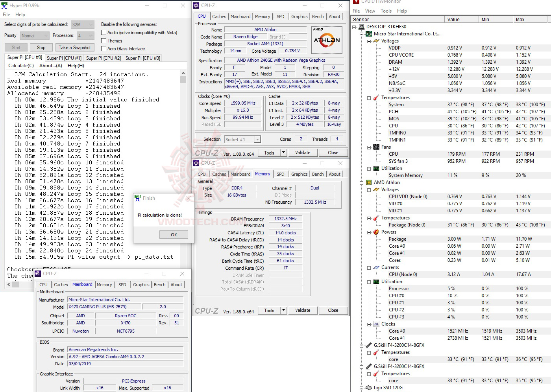This screenshot has height=392, width=551.
Task: Click the top CPU-Z window title icon
Action: pyautogui.click(x=196, y=6)
